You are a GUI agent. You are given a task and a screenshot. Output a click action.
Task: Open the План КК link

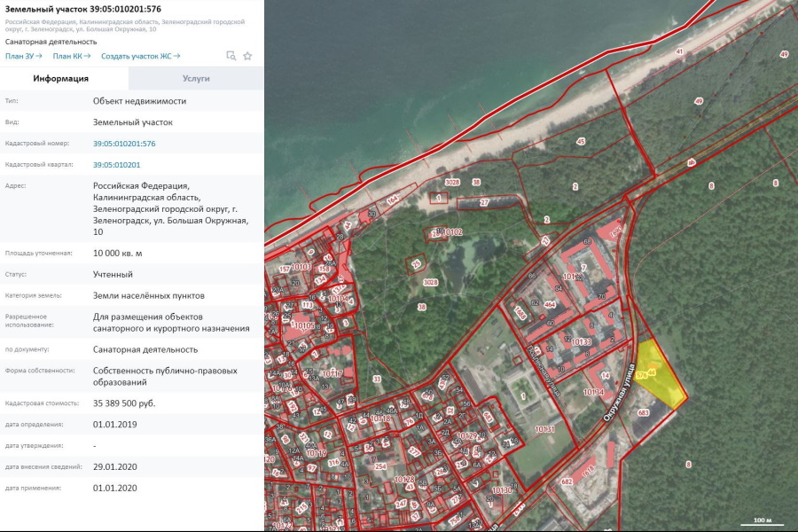tap(71, 56)
